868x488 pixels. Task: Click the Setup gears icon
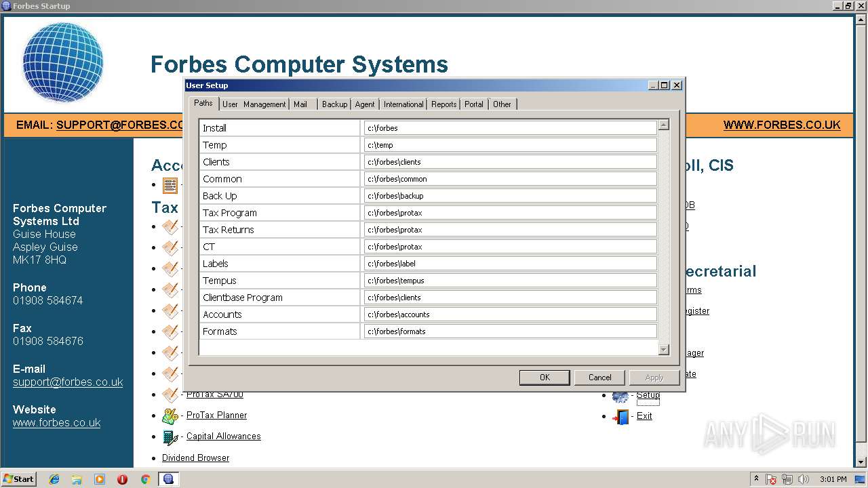[x=620, y=396]
